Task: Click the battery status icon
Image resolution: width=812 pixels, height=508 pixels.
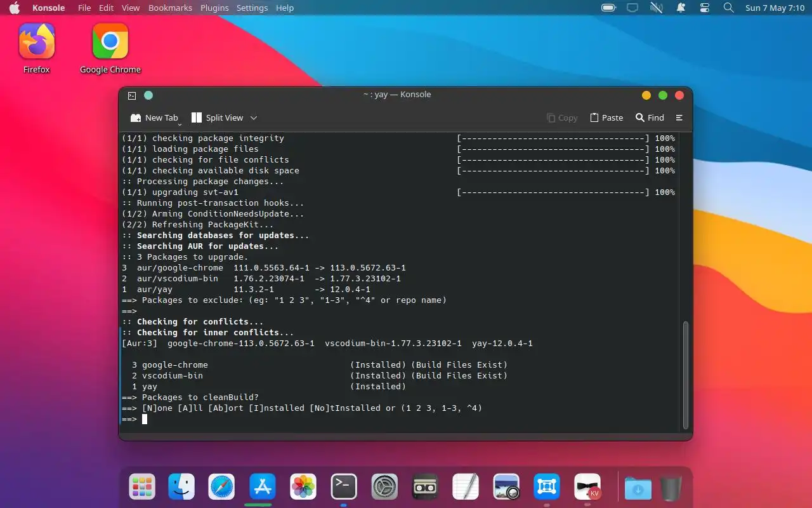Action: point(608,8)
